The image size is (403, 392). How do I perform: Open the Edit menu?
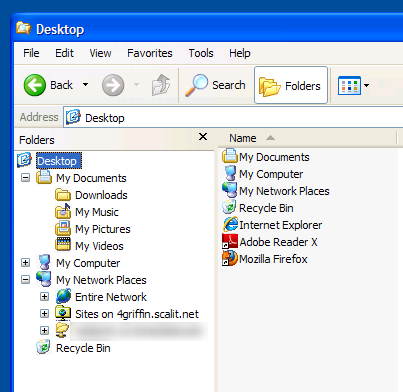point(64,53)
